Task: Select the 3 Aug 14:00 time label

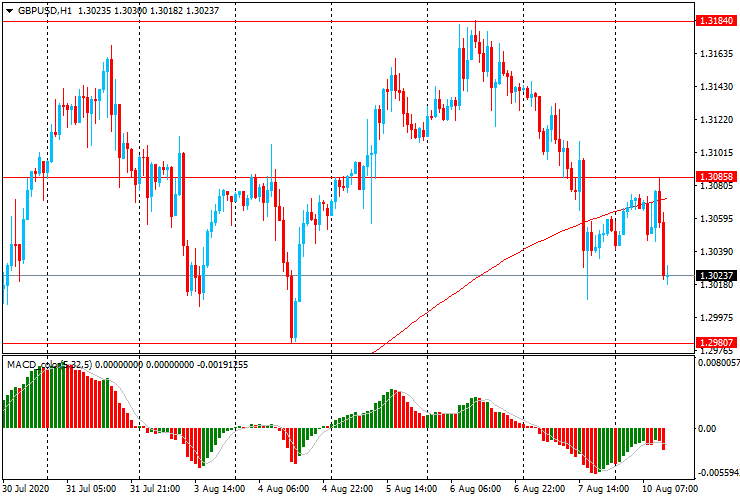Action: 220,488
